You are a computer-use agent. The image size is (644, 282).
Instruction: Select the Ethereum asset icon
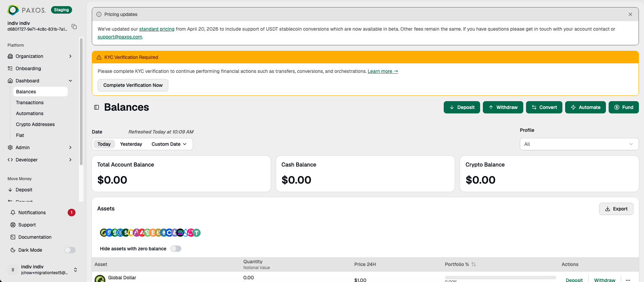click(164, 233)
